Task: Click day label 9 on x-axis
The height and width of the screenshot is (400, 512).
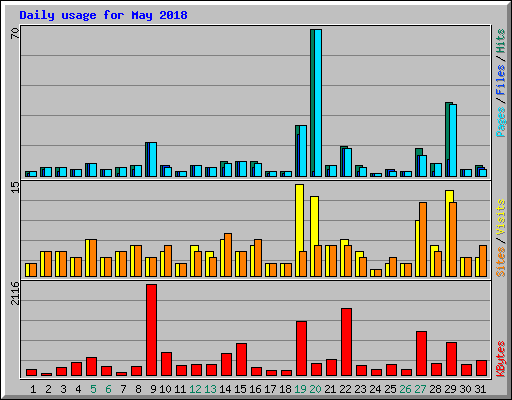Action: coord(153,389)
